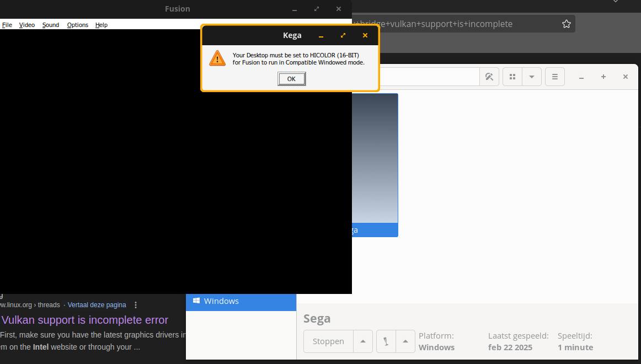Screen dimensions: 641x364
Task: Maximize the game library window with plus
Action: coord(603,77)
